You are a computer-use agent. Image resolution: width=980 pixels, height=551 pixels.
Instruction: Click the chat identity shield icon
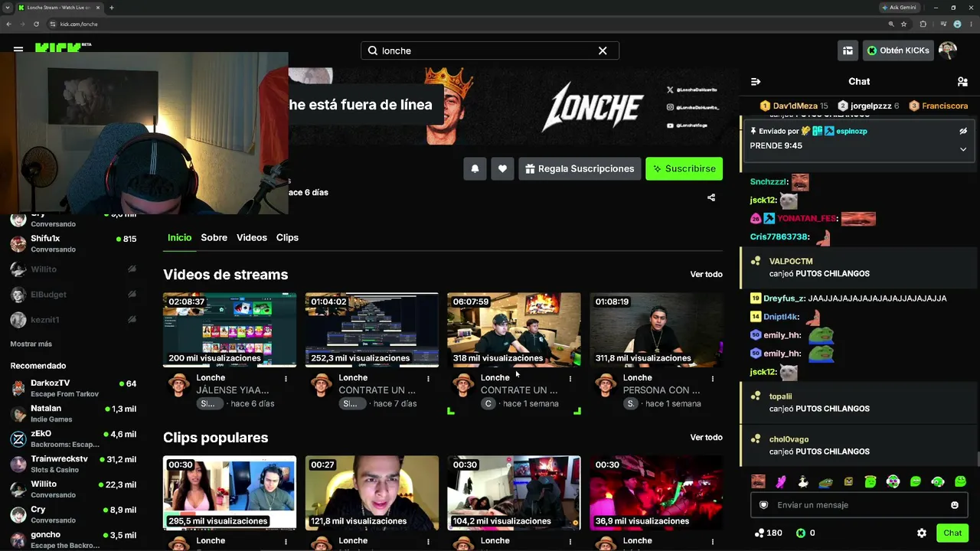click(x=763, y=505)
